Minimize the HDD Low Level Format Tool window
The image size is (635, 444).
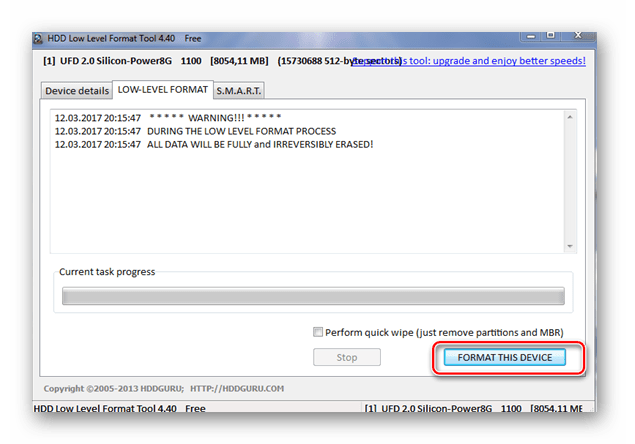pos(531,36)
